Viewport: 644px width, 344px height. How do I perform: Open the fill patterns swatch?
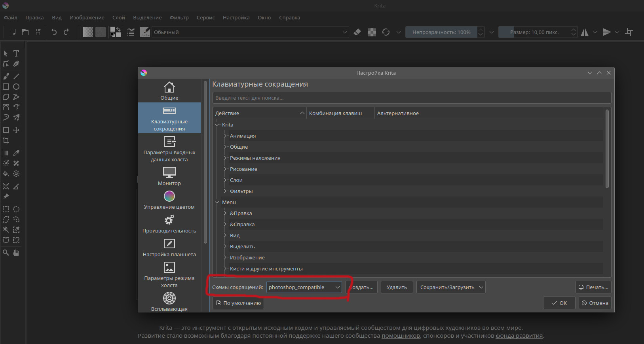[101, 32]
